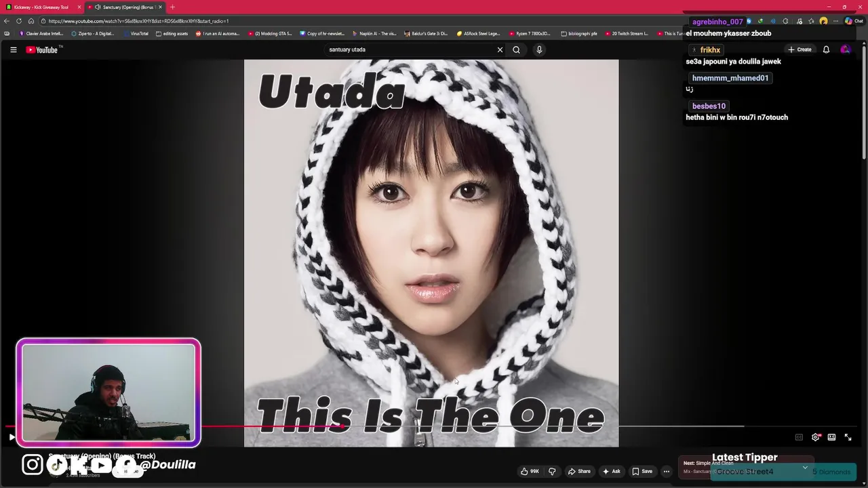The image size is (868, 488).
Task: Open the Ziperto bookmark
Action: tap(93, 33)
